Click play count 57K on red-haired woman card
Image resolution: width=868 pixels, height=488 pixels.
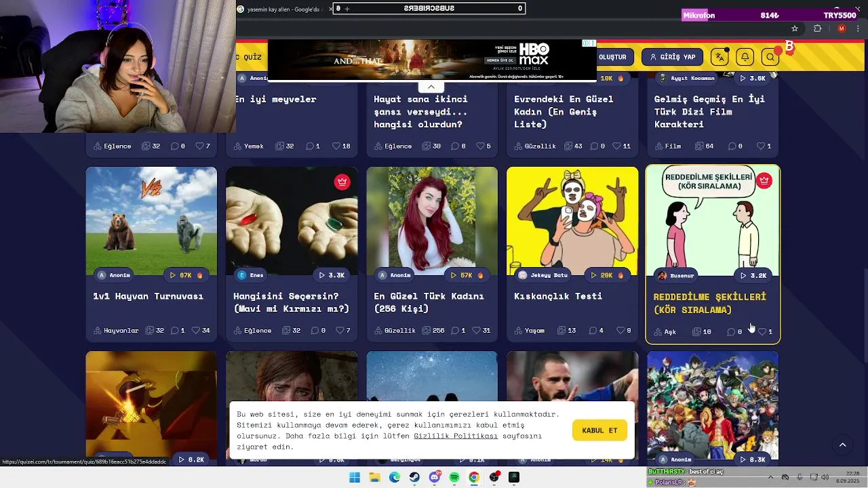467,275
